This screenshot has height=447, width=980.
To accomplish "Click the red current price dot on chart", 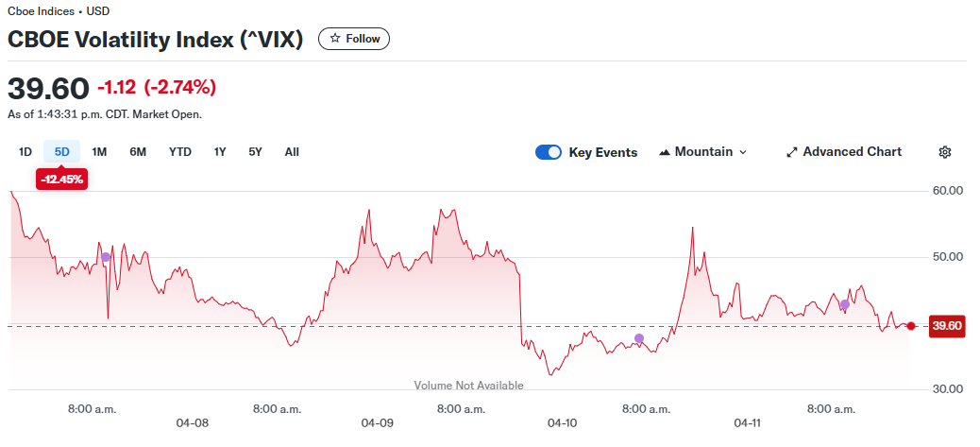I will click(x=911, y=326).
